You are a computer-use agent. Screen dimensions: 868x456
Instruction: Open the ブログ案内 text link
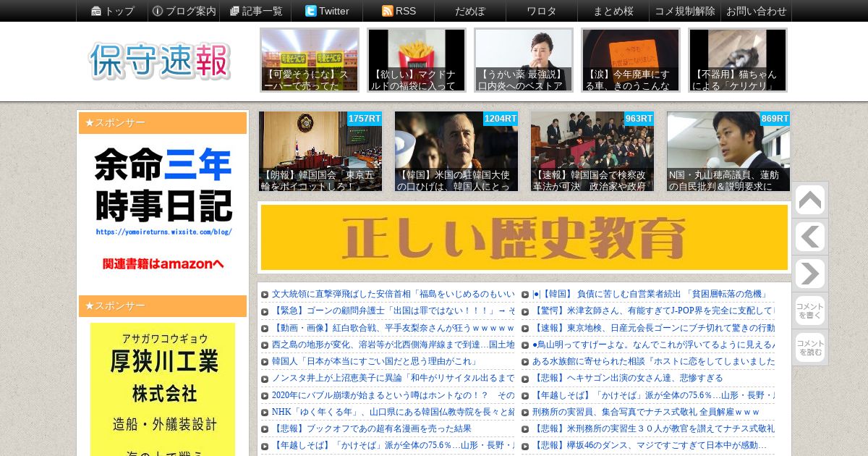(191, 11)
